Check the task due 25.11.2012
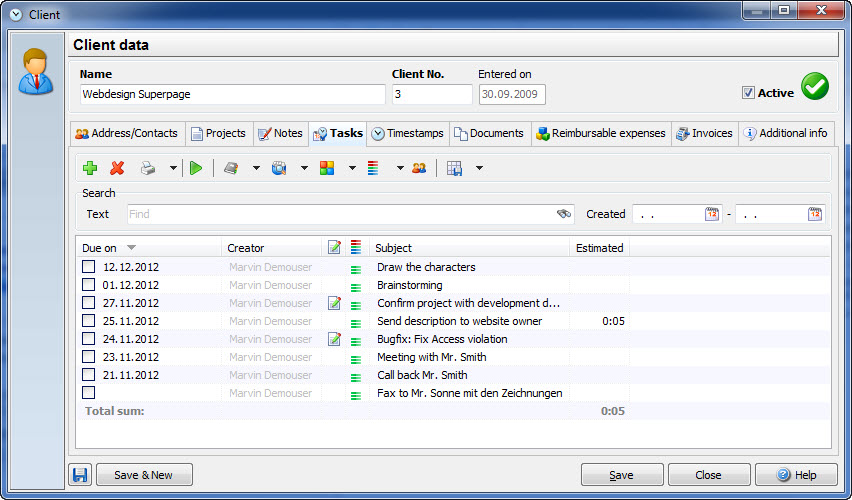 point(89,320)
